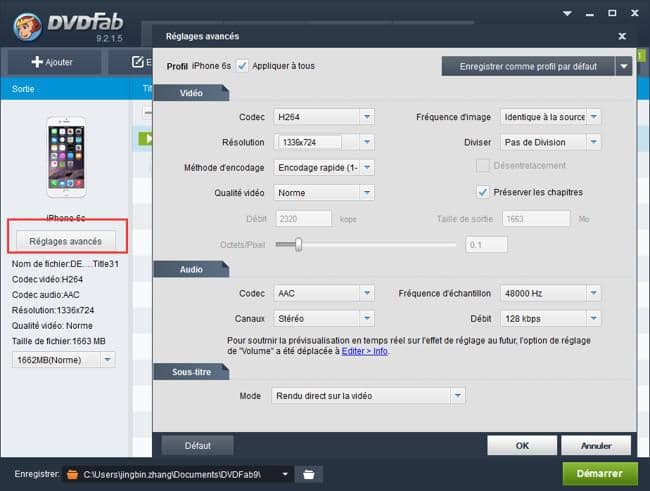Viewport: 650px width, 491px height.
Task: Select the Vidéo section tab
Action: point(191,93)
